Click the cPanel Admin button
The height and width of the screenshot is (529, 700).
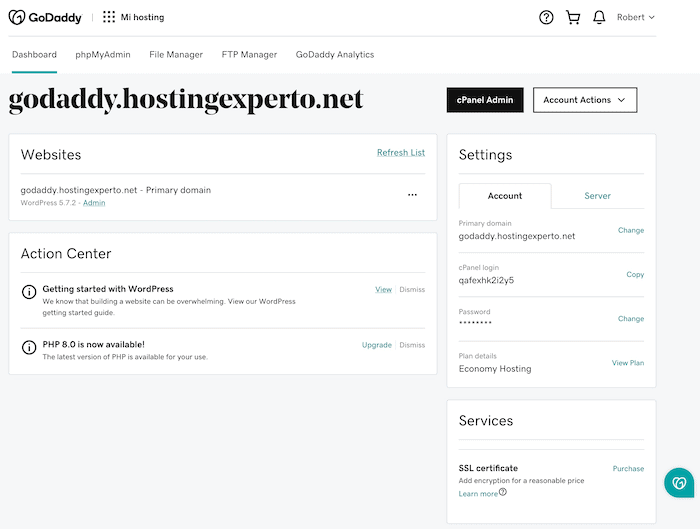click(485, 100)
